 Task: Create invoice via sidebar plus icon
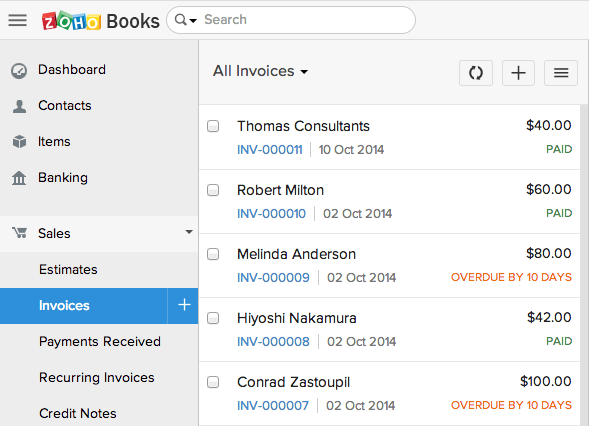[184, 305]
